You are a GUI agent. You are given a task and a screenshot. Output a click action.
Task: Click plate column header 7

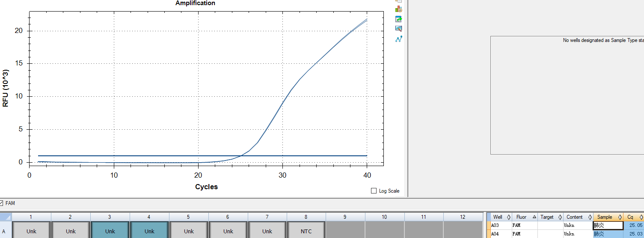tap(267, 217)
